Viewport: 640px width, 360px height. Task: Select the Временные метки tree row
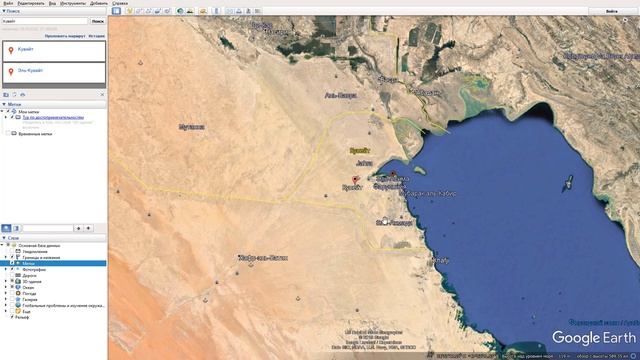click(35, 133)
